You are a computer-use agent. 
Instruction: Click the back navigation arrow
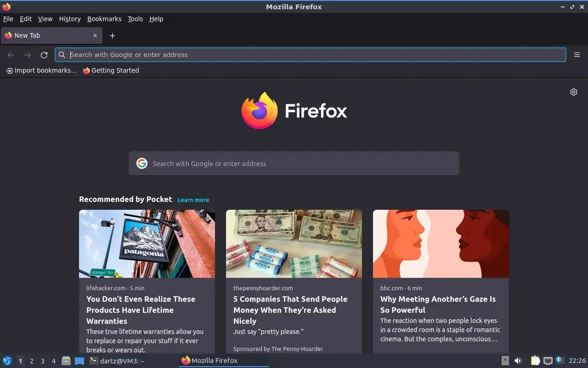(11, 55)
